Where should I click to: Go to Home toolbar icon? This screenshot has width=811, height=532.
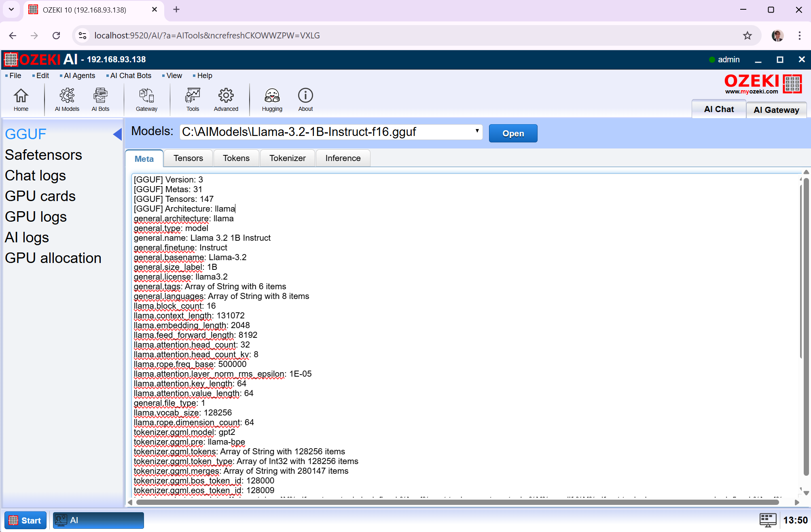click(x=21, y=100)
